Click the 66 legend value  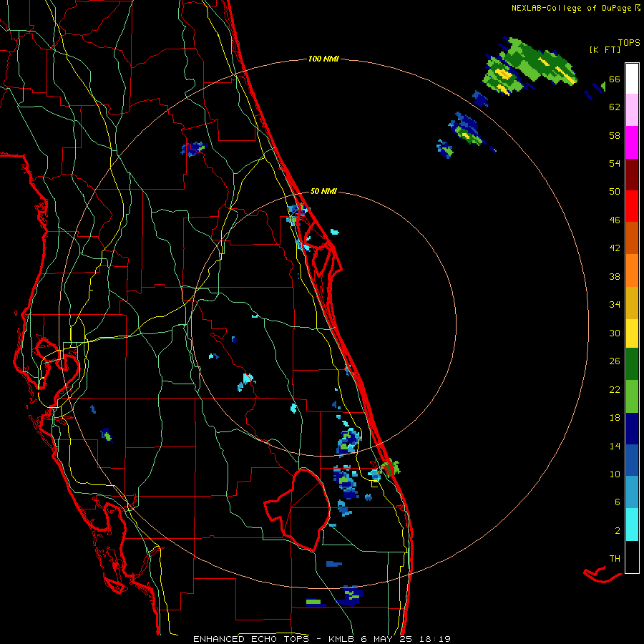615,79
